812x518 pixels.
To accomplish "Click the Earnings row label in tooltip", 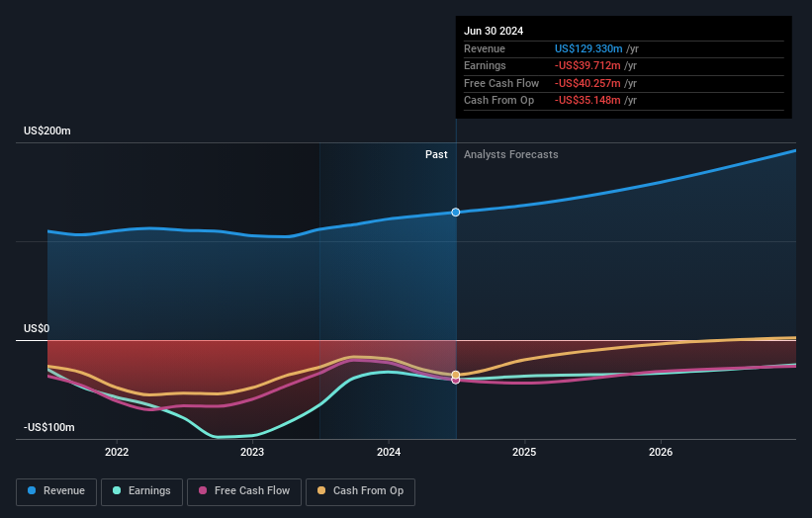I will point(485,65).
